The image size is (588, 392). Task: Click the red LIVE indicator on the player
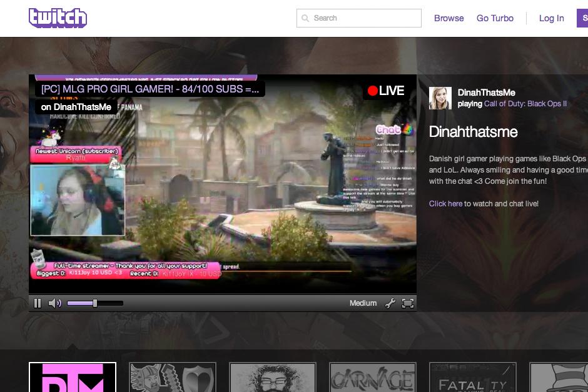click(x=386, y=90)
